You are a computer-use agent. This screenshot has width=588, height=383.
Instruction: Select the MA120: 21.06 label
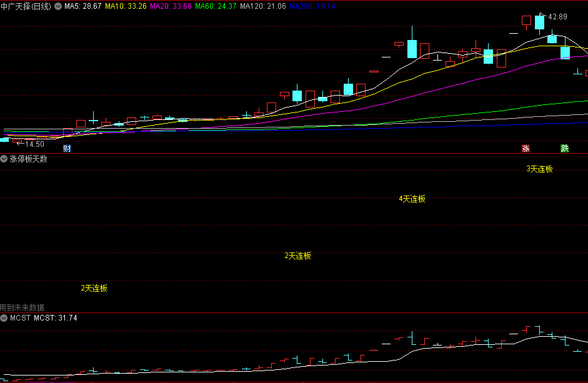click(263, 6)
